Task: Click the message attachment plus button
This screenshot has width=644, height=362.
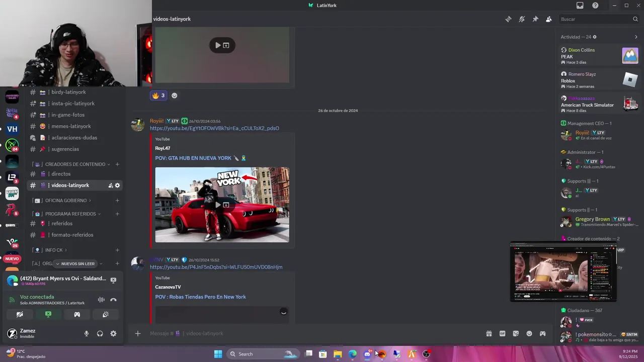Action: point(137,333)
